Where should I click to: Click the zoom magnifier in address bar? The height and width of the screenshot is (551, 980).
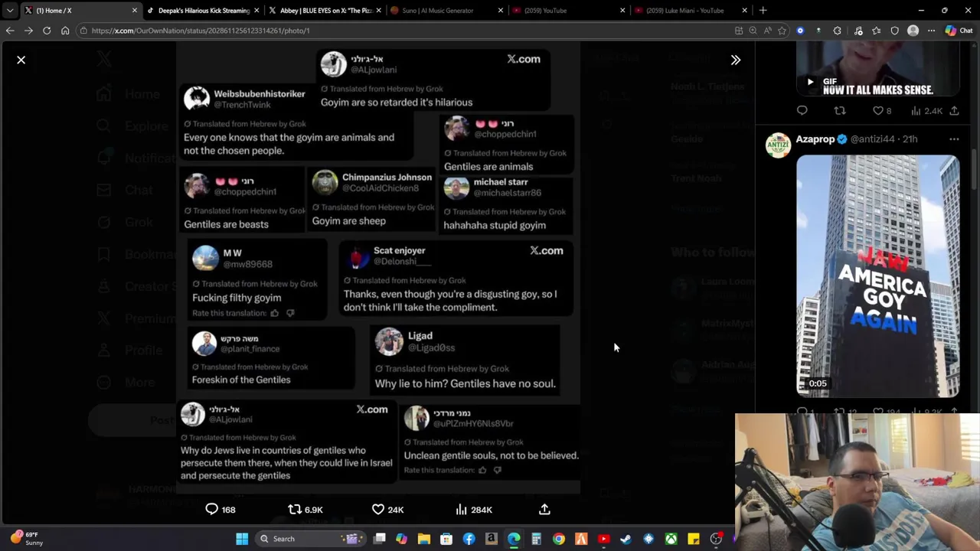(753, 31)
